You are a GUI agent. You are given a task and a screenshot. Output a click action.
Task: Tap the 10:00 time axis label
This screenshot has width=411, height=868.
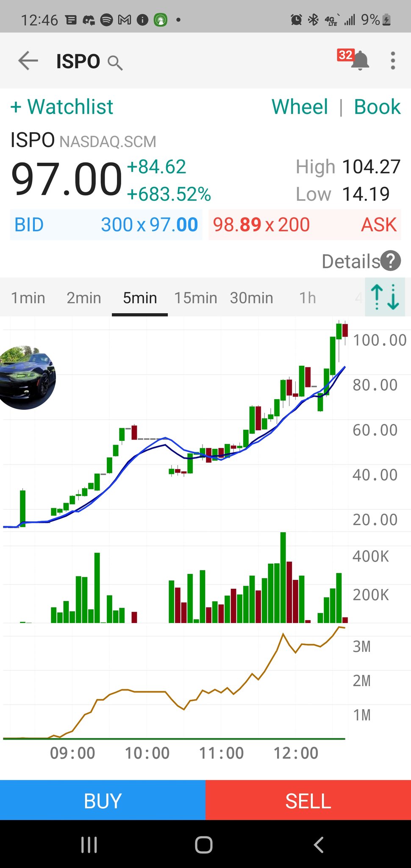(x=147, y=753)
